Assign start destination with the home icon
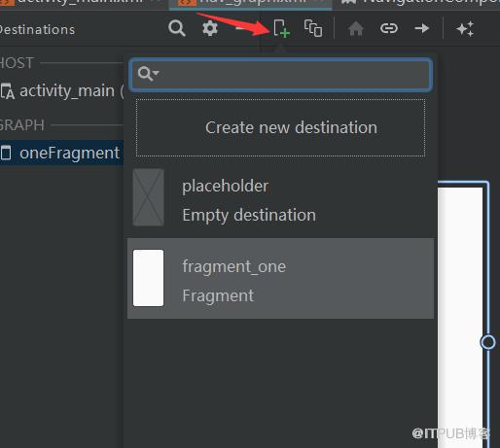500x448 pixels. 356,28
